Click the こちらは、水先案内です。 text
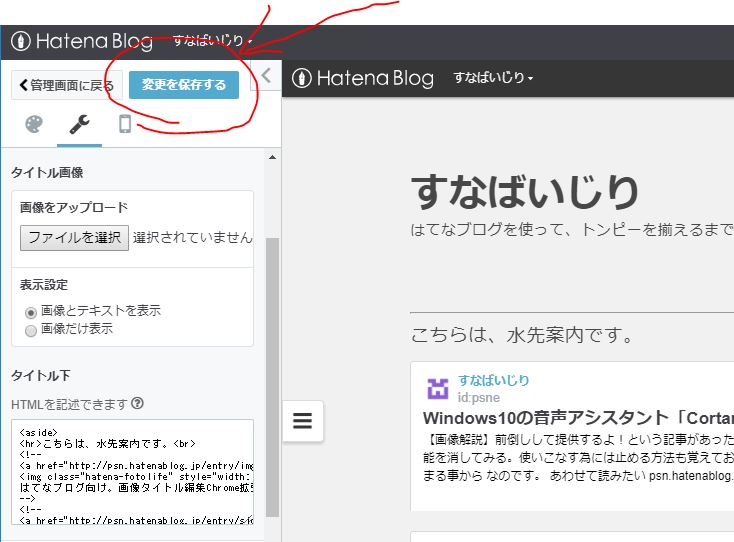Screen dimensions: 734x542 point(523,335)
